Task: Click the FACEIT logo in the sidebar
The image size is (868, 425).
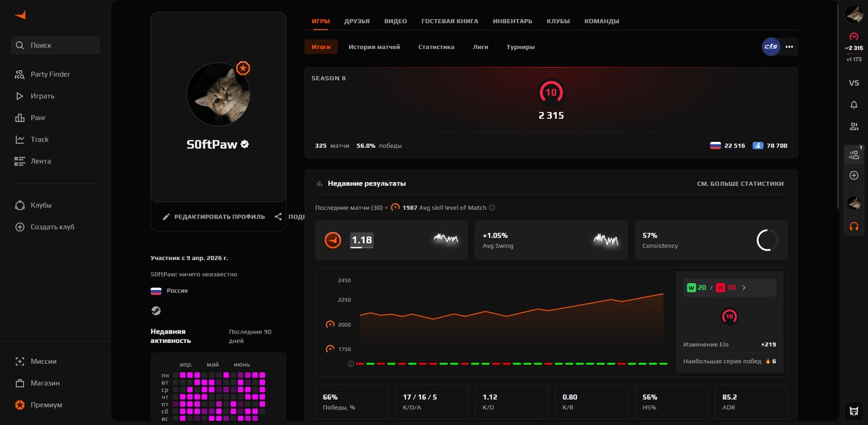Action: pyautogui.click(x=20, y=15)
